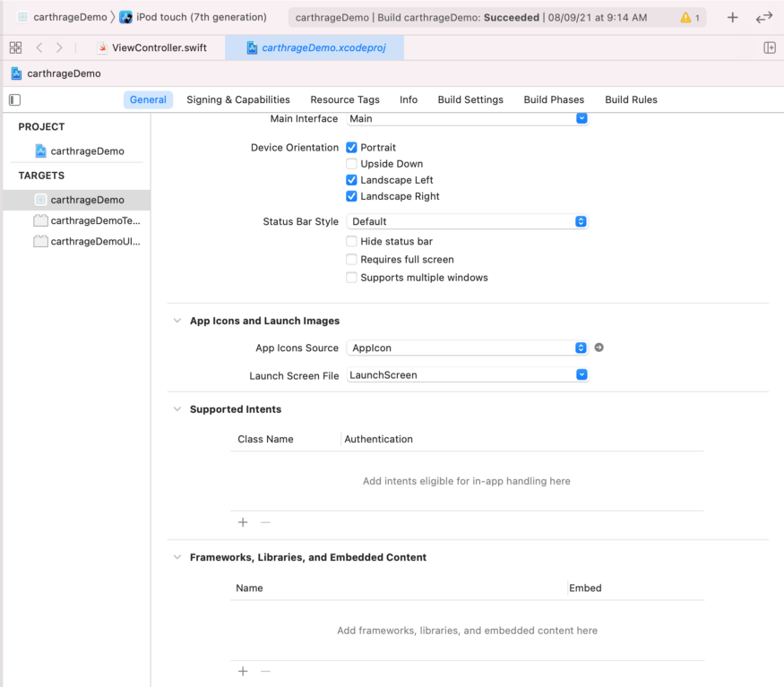Click carthrageDemo in the breadcrumb path

[64, 73]
